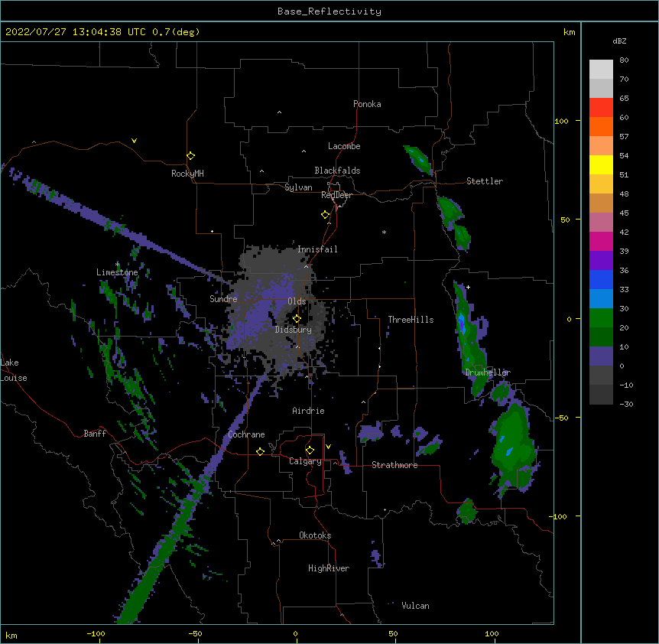Screen dimensions: 659x644
Task: Click the dBZ legend heading
Action: [x=619, y=41]
